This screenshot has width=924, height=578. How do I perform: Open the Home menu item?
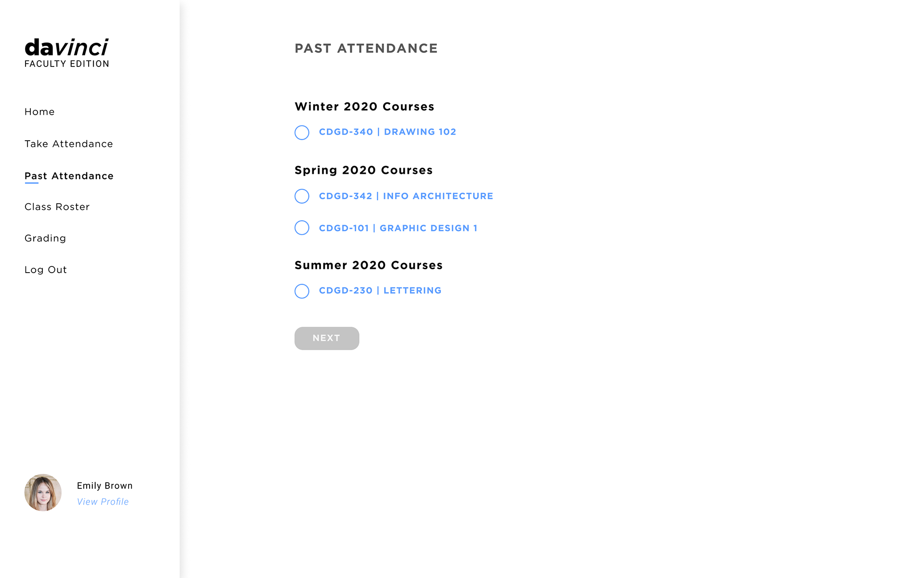(39, 112)
